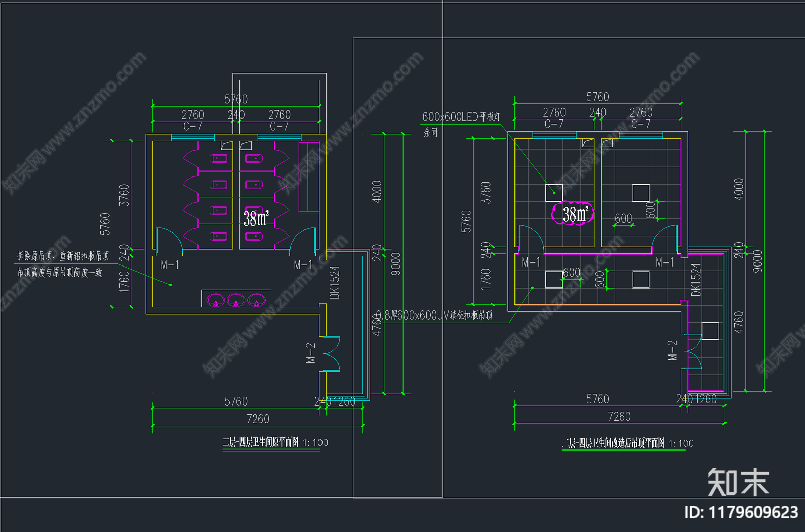Viewport: 805px width, 532px height.
Task: Select the 38m² label in the original plan
Action: (256, 218)
